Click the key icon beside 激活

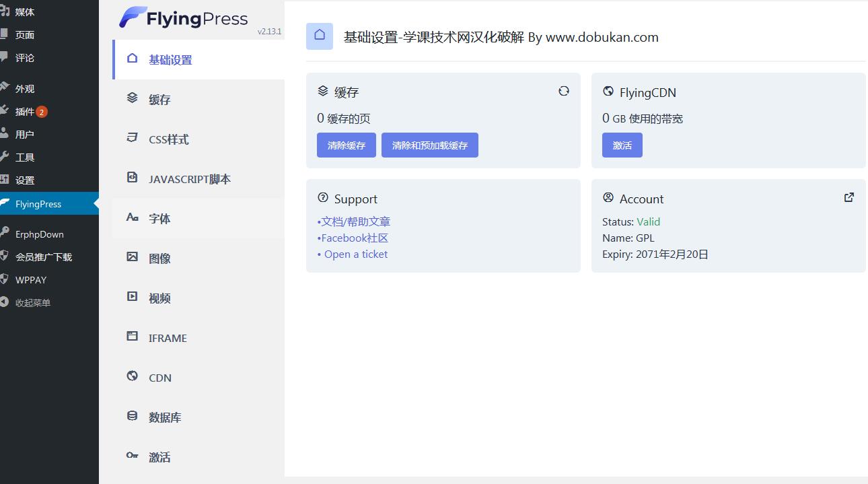[133, 456]
